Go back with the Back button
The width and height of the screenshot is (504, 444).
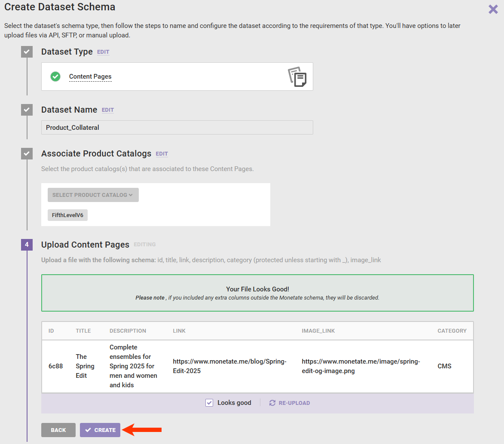click(x=58, y=430)
